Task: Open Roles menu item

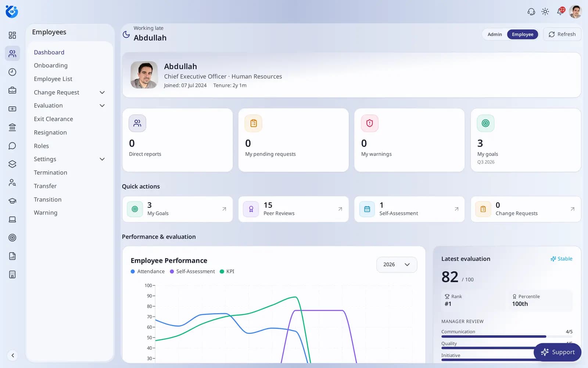Action: pos(41,146)
